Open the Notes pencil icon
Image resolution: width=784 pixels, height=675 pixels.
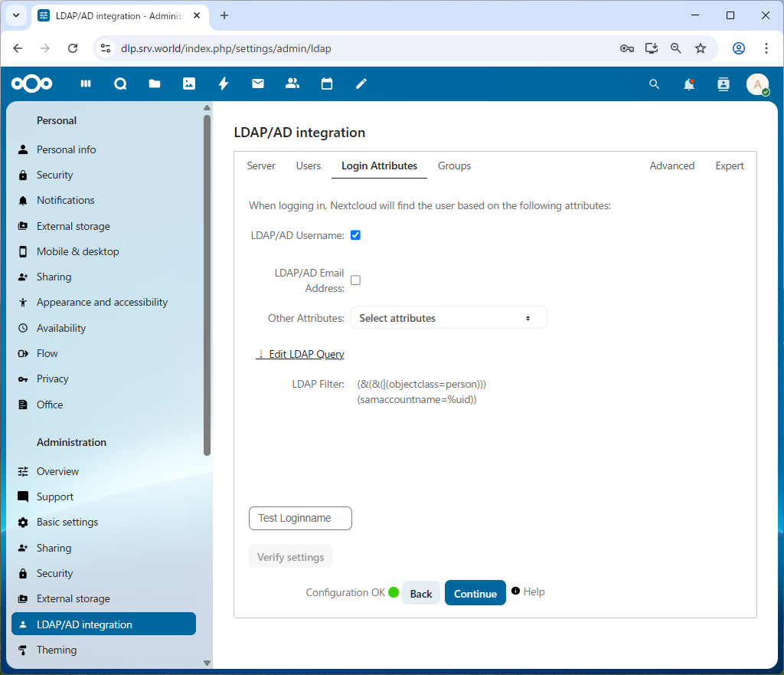pyautogui.click(x=361, y=84)
